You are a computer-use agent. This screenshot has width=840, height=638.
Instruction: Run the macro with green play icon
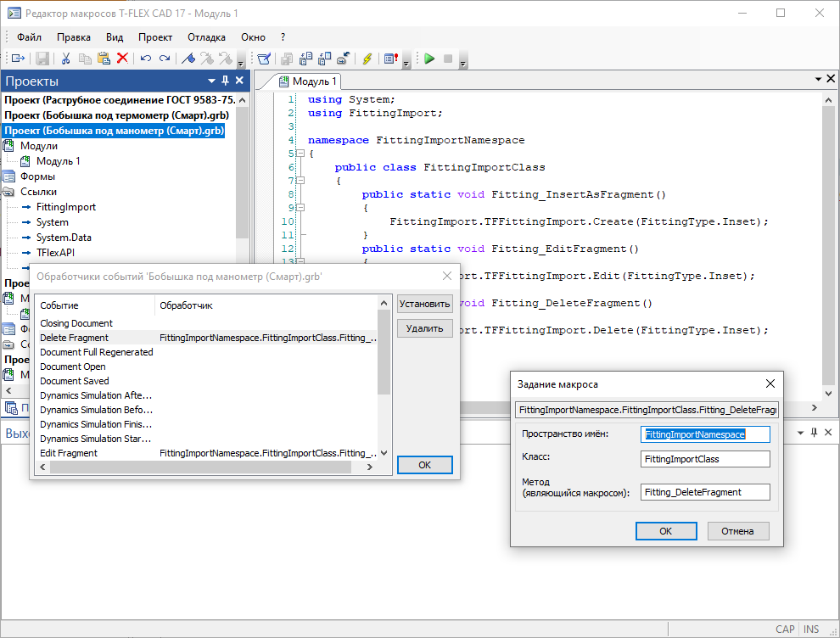coord(429,59)
